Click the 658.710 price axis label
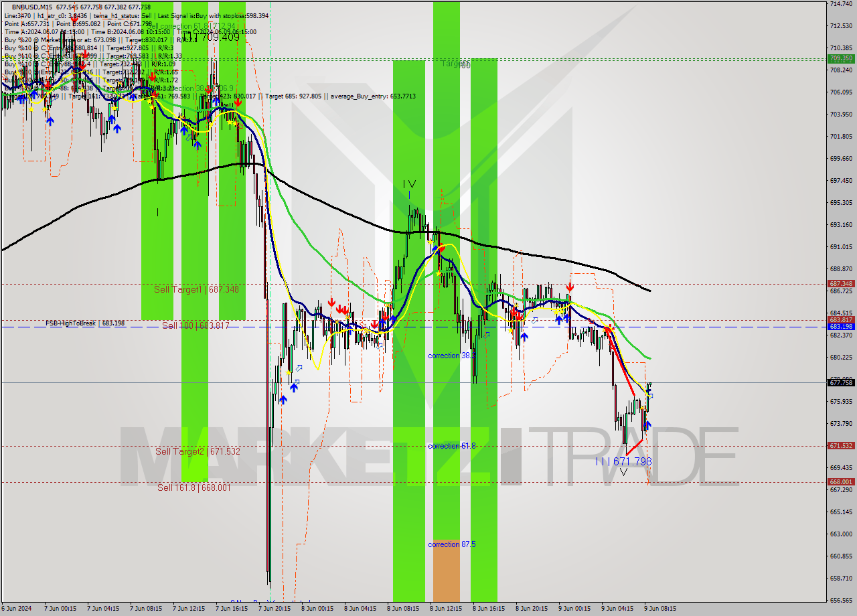The image size is (857, 616). 841,578
